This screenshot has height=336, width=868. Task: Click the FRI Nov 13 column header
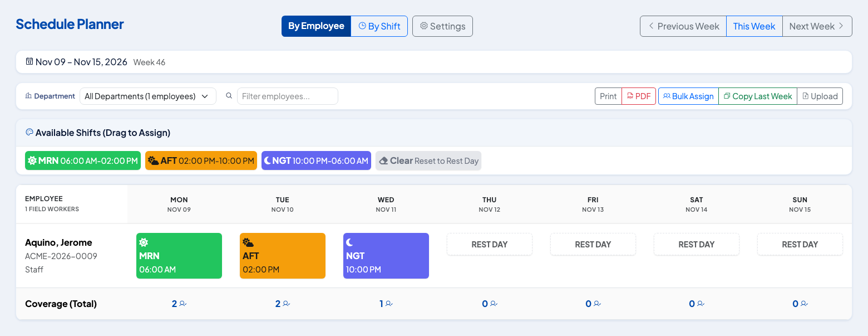click(593, 204)
